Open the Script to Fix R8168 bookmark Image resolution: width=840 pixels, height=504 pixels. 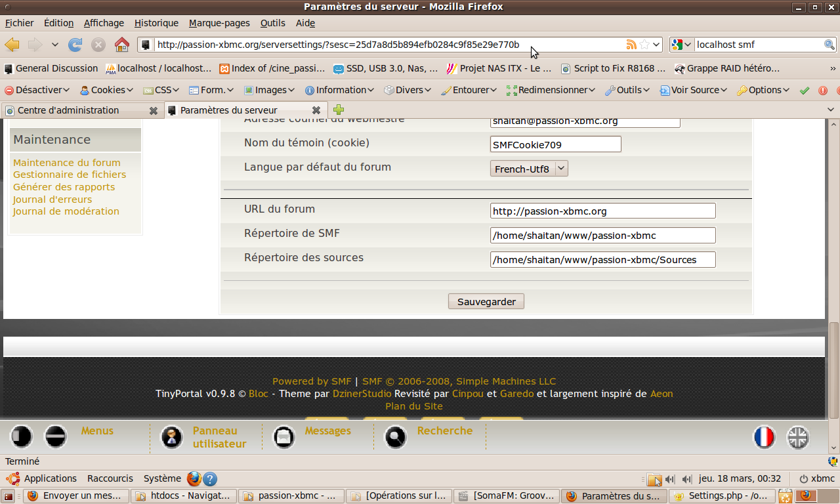(614, 68)
